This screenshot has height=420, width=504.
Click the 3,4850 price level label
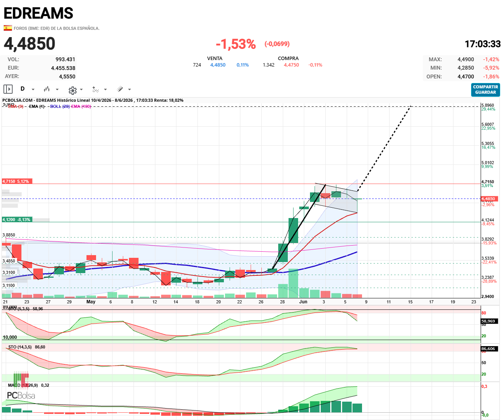coord(9,261)
